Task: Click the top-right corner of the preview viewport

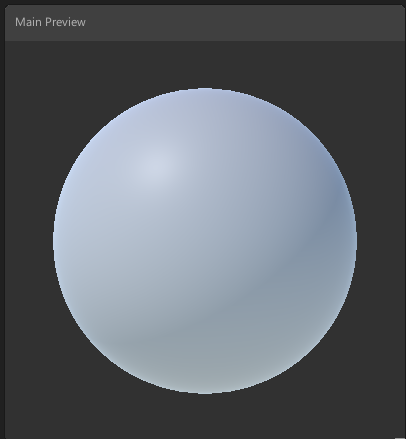Action: [x=403, y=43]
